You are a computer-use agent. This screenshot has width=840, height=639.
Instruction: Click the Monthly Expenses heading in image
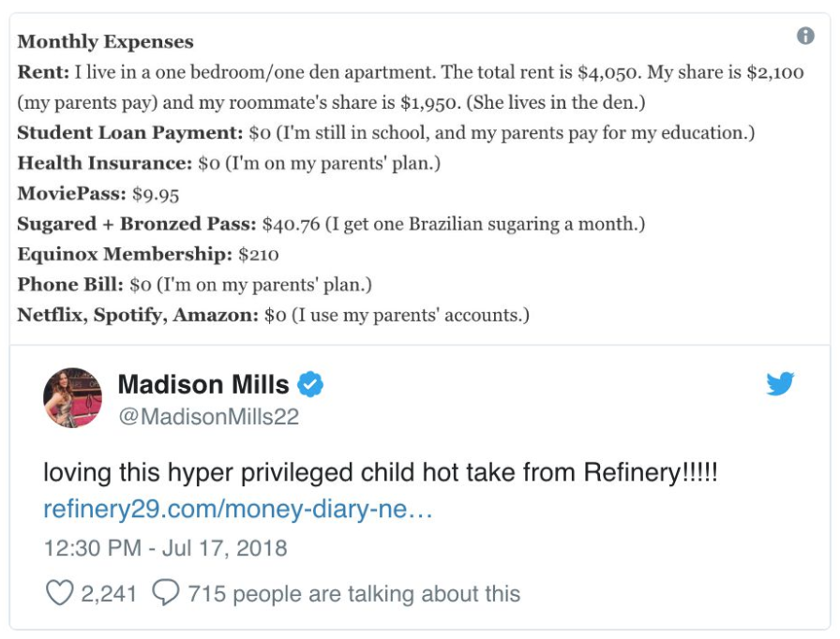[x=106, y=42]
